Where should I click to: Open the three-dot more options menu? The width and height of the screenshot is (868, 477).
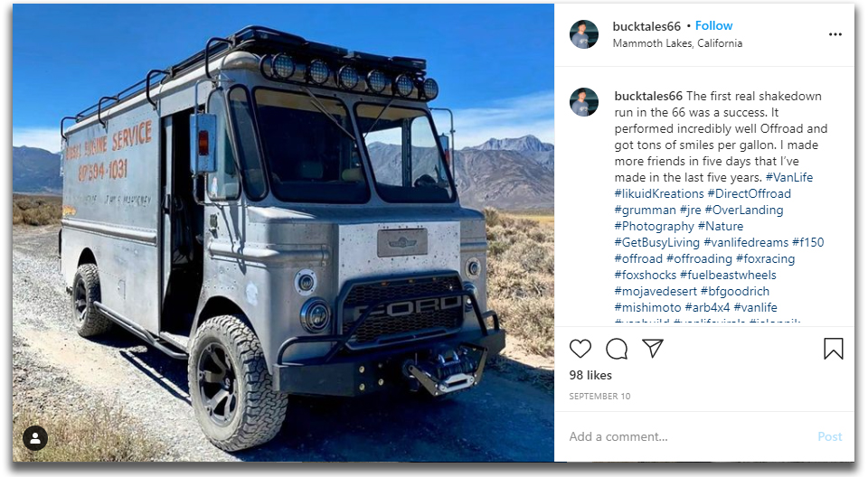click(835, 34)
